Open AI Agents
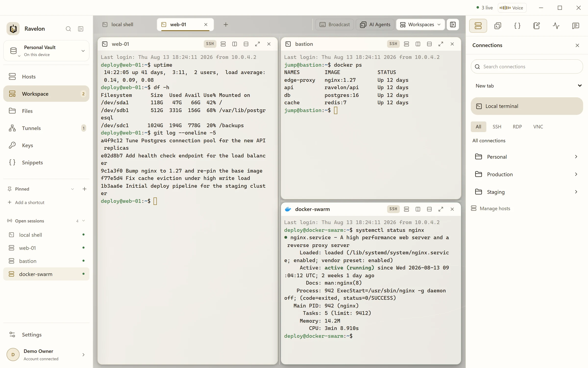 click(x=375, y=25)
